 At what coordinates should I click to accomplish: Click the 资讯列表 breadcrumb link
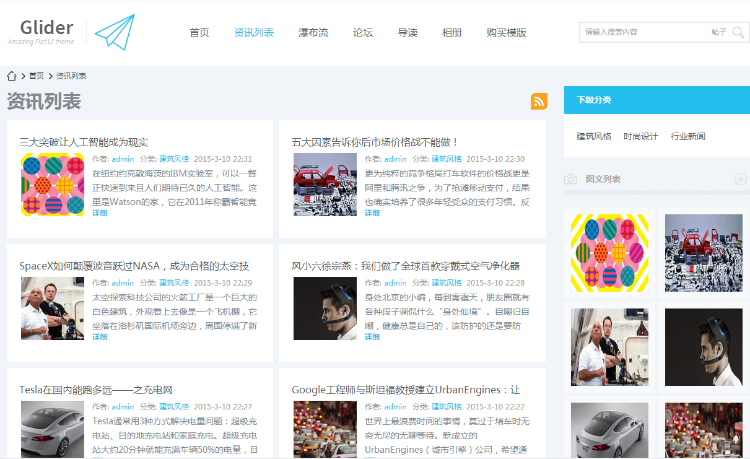tap(71, 76)
